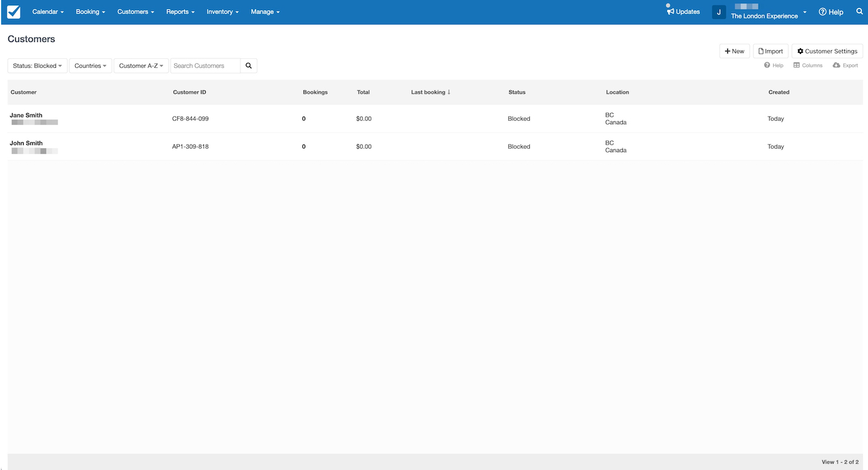868x470 pixels.
Task: Click Blocked status in John Smith row
Action: (519, 147)
